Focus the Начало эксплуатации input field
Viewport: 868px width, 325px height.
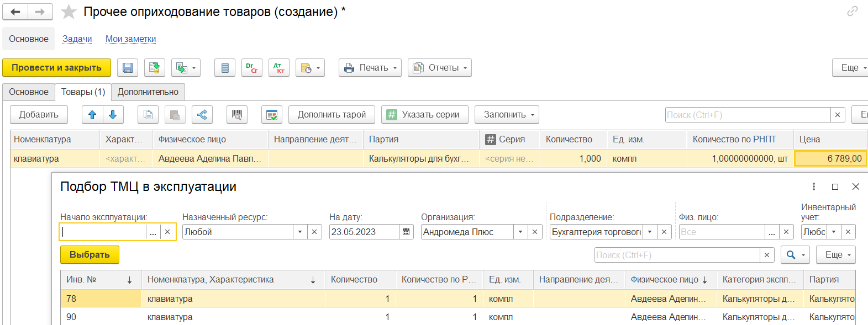tap(103, 232)
